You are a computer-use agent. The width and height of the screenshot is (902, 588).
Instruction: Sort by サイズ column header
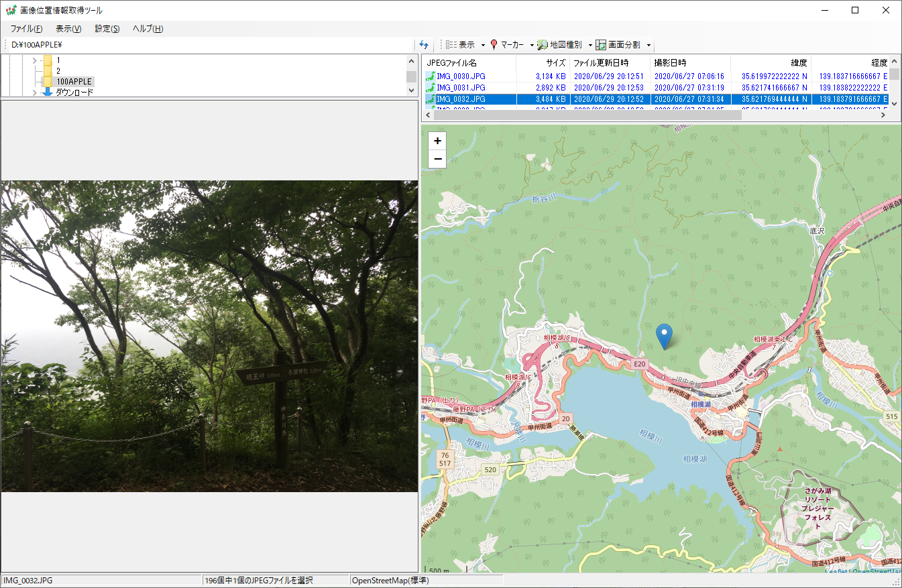pyautogui.click(x=543, y=63)
